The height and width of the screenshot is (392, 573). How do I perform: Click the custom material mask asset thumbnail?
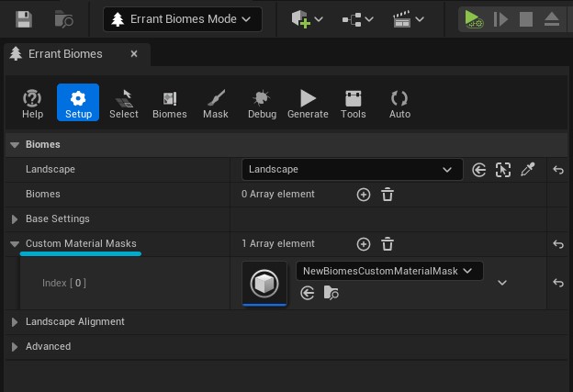[264, 283]
